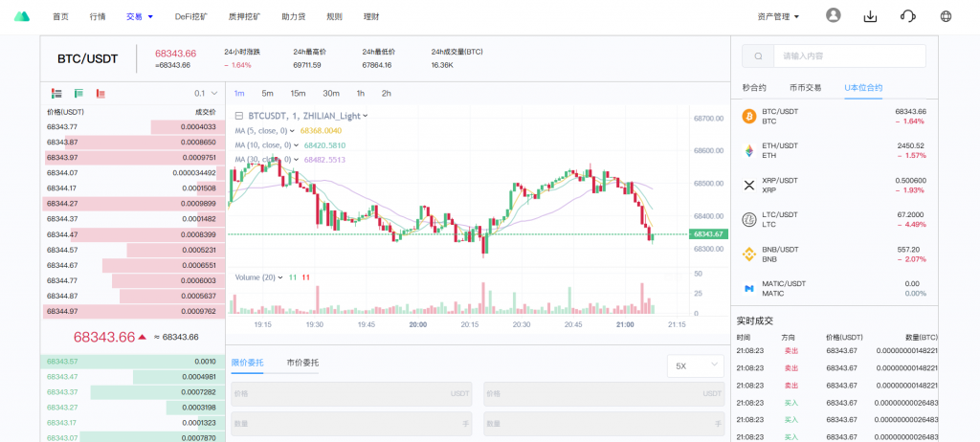Collapse the chart legend box icon
This screenshot has width=980, height=442.
[238, 116]
